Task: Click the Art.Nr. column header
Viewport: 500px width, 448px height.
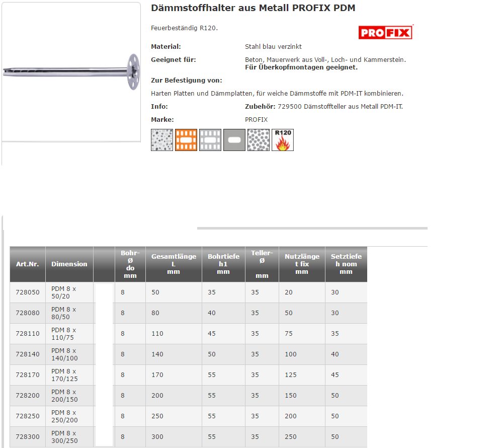Action: 27,264
